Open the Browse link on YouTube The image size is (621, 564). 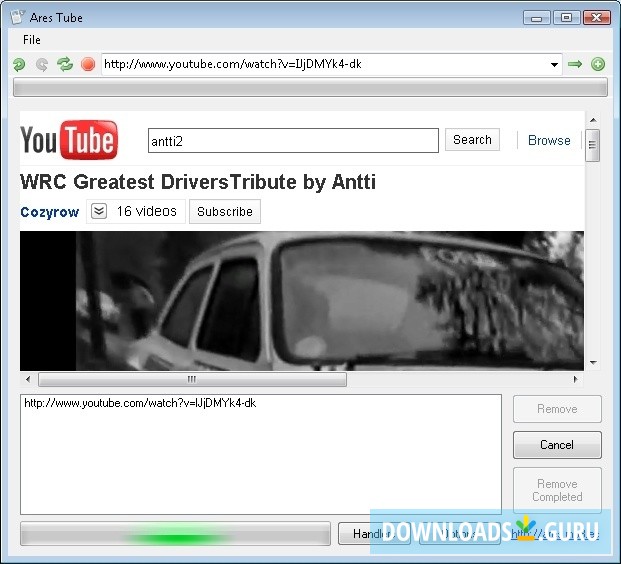(x=549, y=140)
